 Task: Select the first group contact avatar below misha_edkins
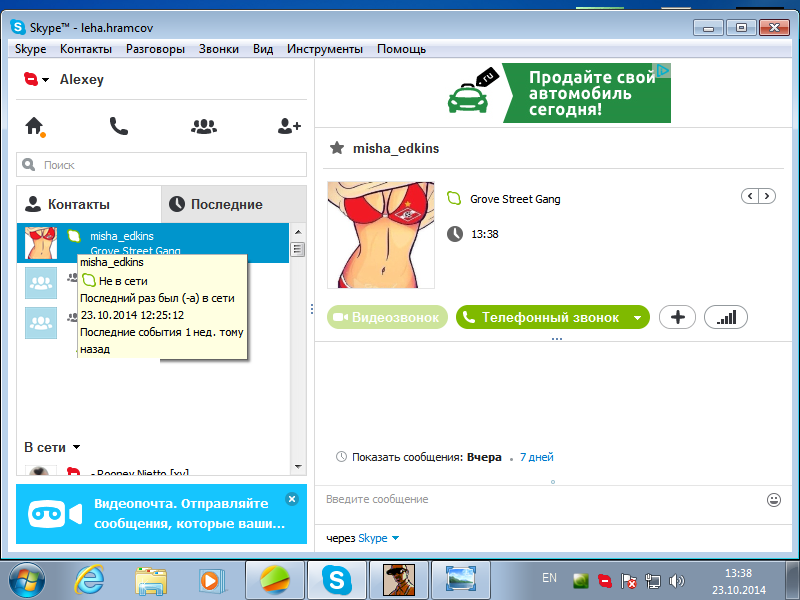pos(41,283)
